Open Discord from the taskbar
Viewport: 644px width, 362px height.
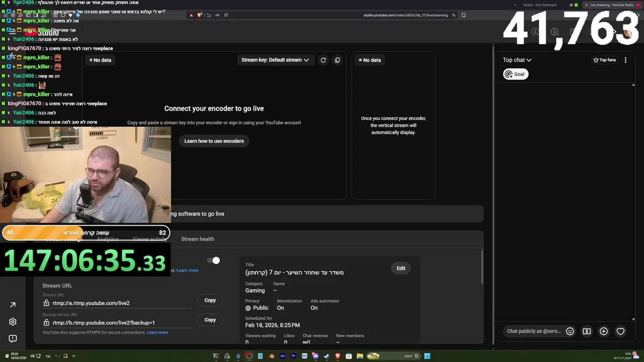(x=315, y=356)
